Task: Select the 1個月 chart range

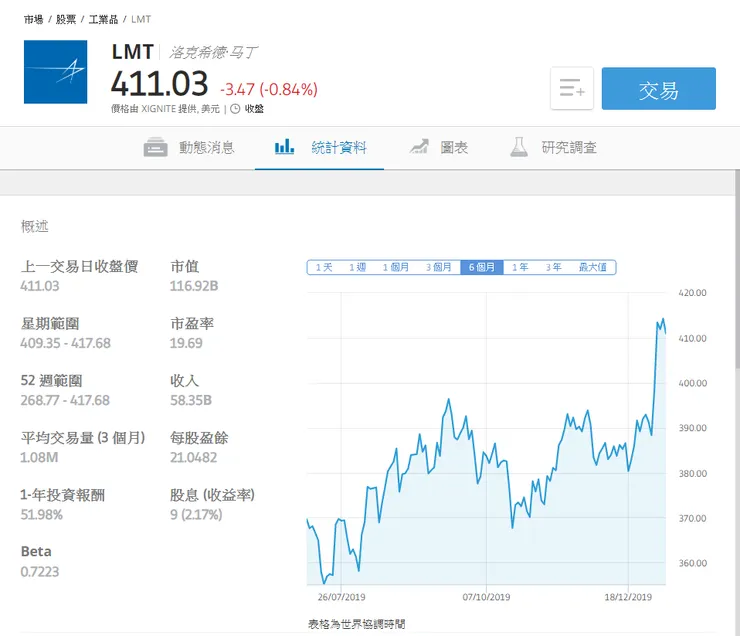Action: (x=395, y=268)
